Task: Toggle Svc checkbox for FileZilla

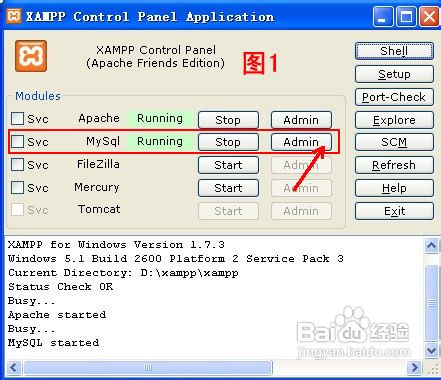Action: pos(17,164)
